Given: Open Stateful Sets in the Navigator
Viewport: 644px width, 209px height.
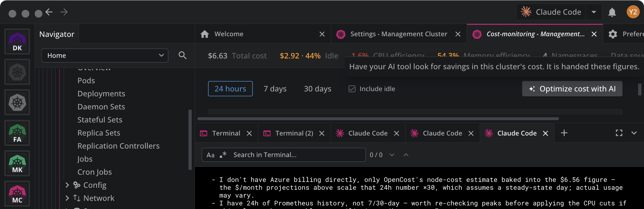Looking at the screenshot, I should (x=100, y=120).
